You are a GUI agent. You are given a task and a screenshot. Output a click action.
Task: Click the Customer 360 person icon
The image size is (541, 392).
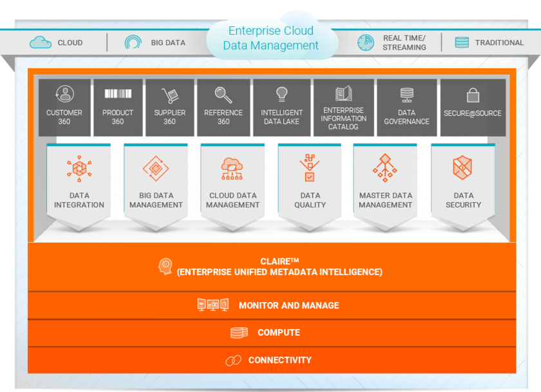(64, 95)
